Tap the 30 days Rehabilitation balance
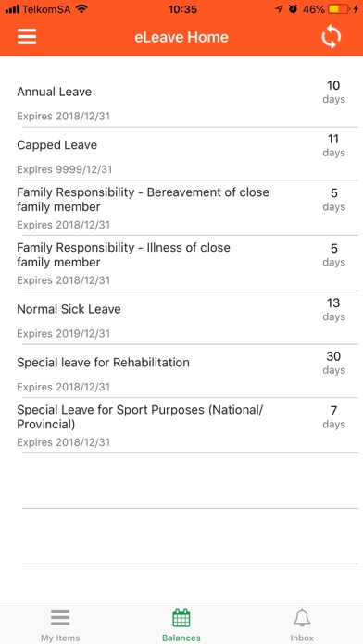 (333, 363)
